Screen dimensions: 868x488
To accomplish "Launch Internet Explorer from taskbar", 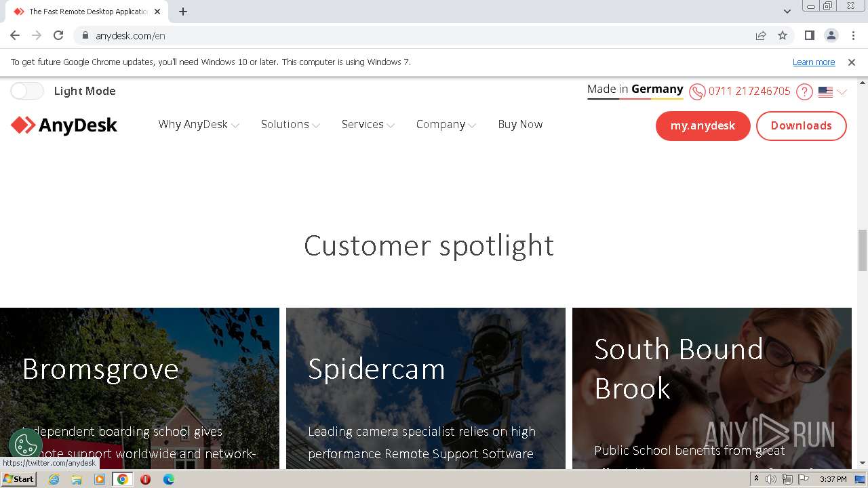I will [x=54, y=479].
